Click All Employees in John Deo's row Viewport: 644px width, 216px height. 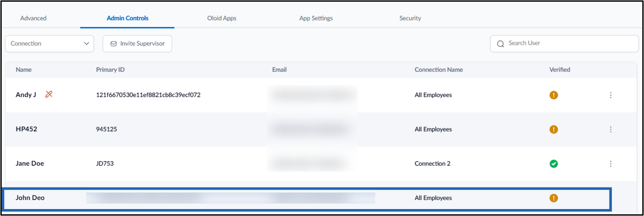tap(433, 198)
